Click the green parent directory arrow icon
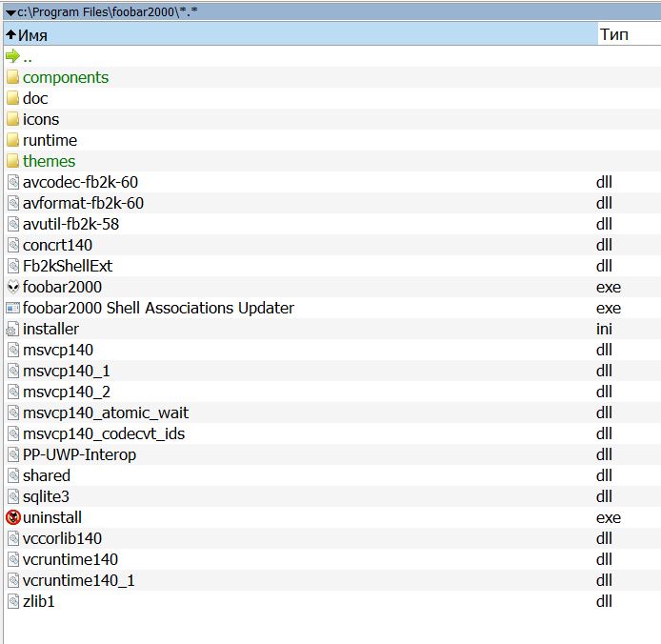Image resolution: width=661 pixels, height=644 pixels. (x=12, y=56)
